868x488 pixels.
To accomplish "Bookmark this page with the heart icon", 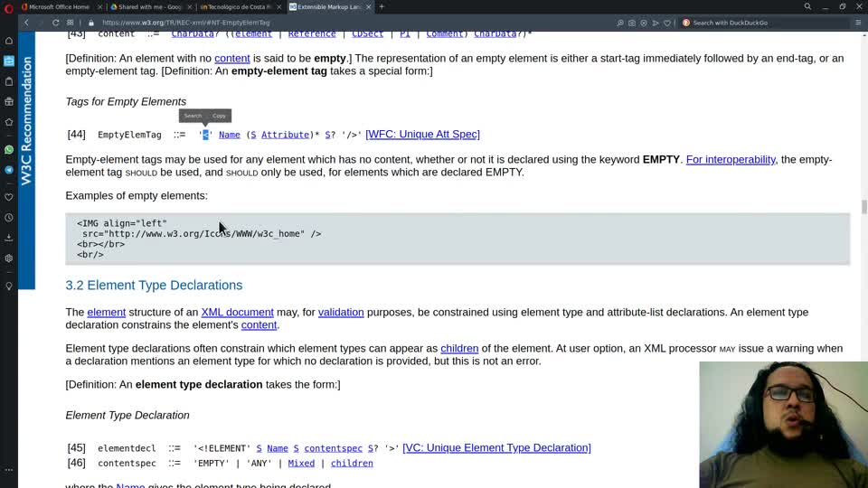I will [667, 23].
